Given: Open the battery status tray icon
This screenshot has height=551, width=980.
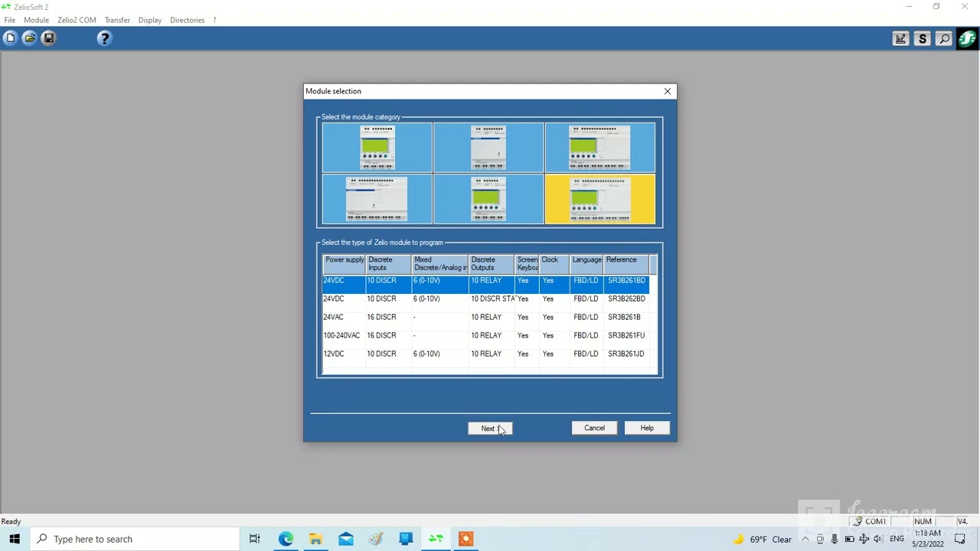Looking at the screenshot, I should (x=849, y=539).
